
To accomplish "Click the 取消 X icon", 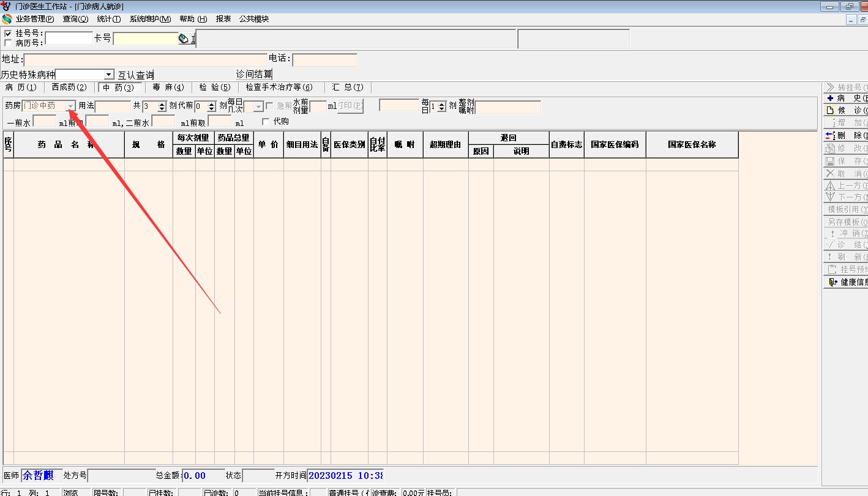I will pyautogui.click(x=830, y=174).
